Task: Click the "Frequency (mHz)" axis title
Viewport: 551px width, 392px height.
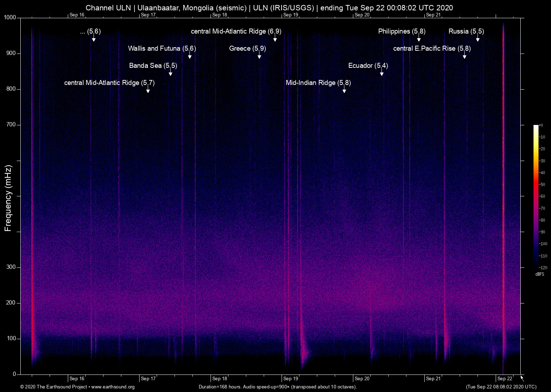Action: tap(8, 198)
